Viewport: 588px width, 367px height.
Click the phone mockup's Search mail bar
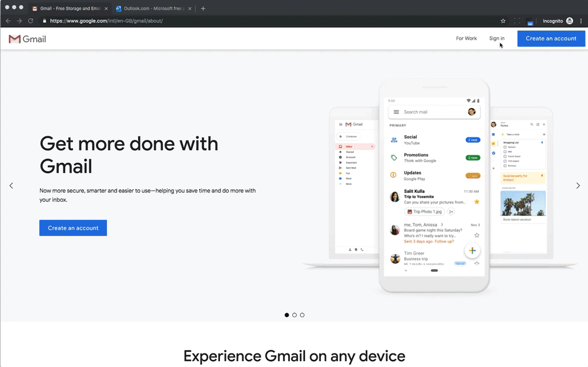[435, 112]
